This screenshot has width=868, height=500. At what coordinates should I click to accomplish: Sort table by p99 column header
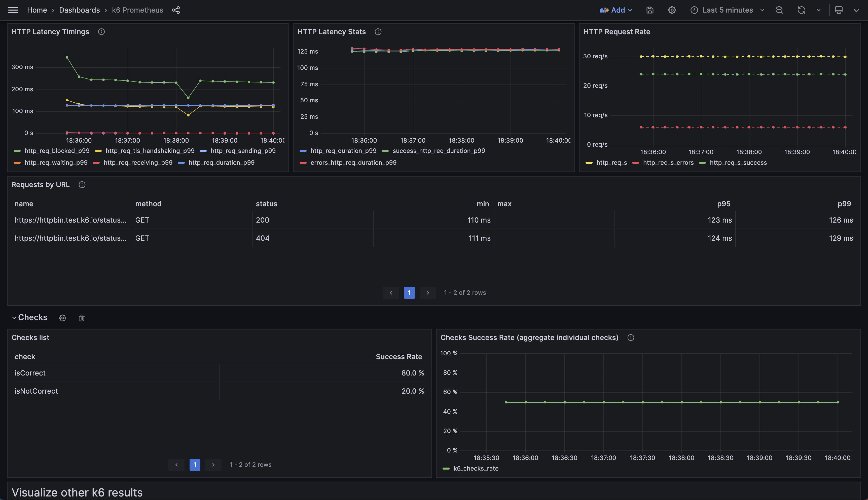tap(844, 204)
